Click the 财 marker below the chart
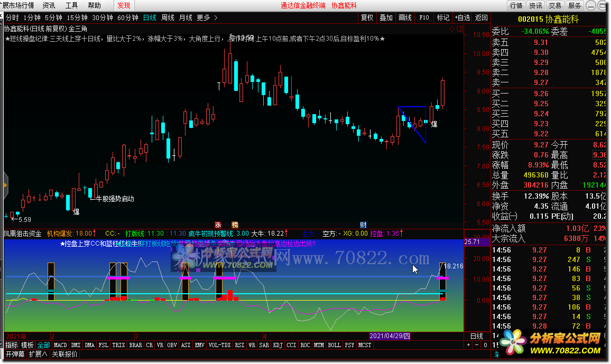The width and height of the screenshot is (611, 364). click(363, 225)
